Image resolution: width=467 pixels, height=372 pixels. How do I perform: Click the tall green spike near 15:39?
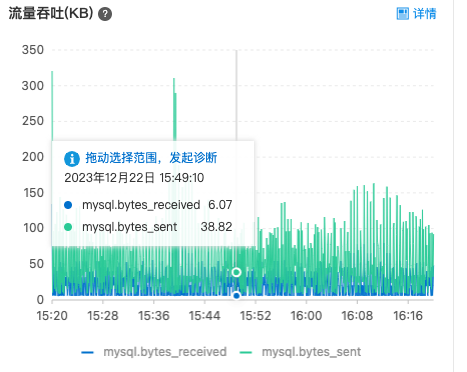(x=174, y=110)
